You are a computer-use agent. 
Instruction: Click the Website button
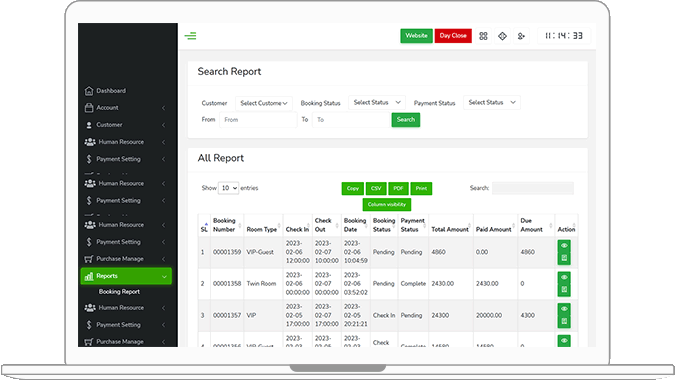point(416,36)
